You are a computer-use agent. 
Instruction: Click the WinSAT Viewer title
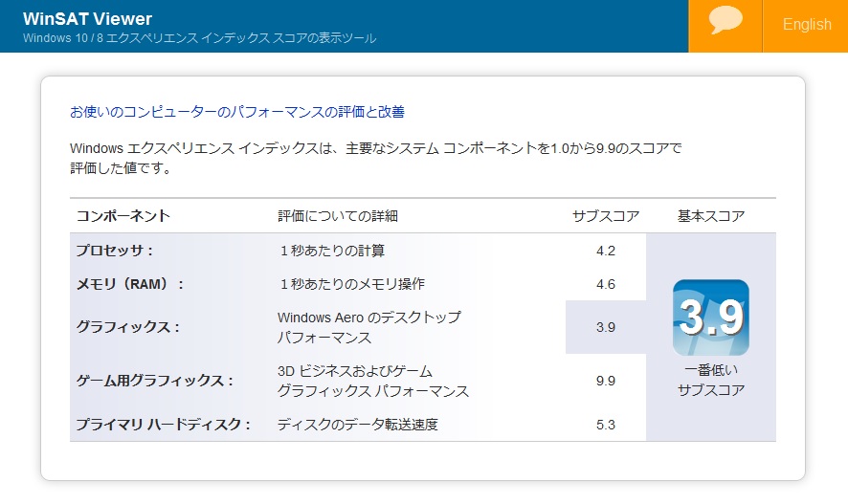click(x=88, y=19)
